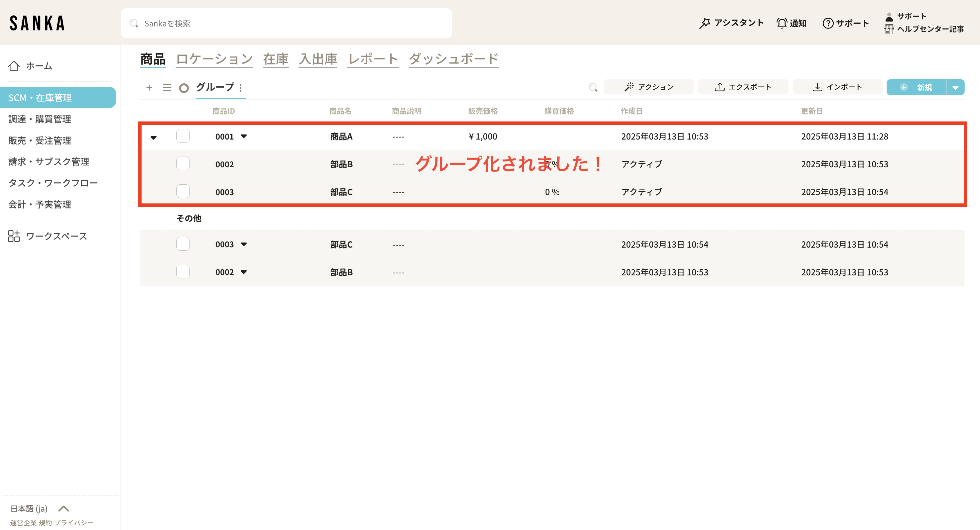This screenshot has width=980, height=530.
Task: Click the Sankaを検索 search field
Action: coord(286,23)
